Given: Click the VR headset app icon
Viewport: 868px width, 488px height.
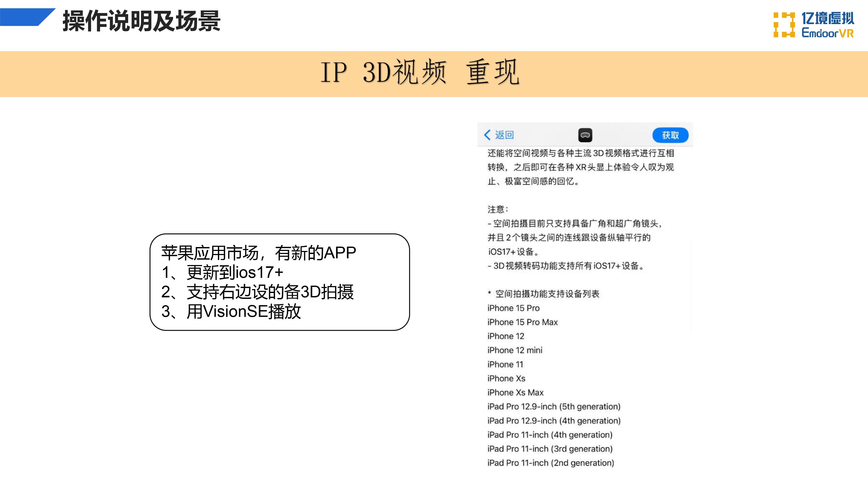Looking at the screenshot, I should [x=585, y=135].
